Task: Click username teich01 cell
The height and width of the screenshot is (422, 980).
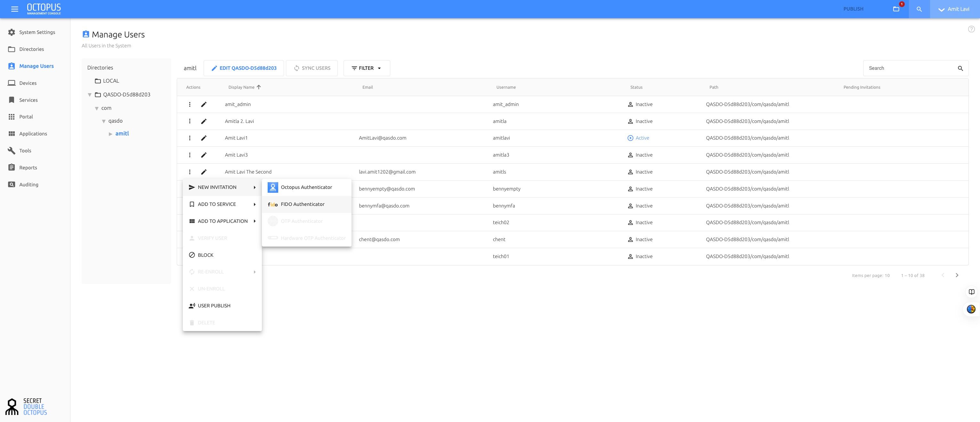Action: [501, 256]
